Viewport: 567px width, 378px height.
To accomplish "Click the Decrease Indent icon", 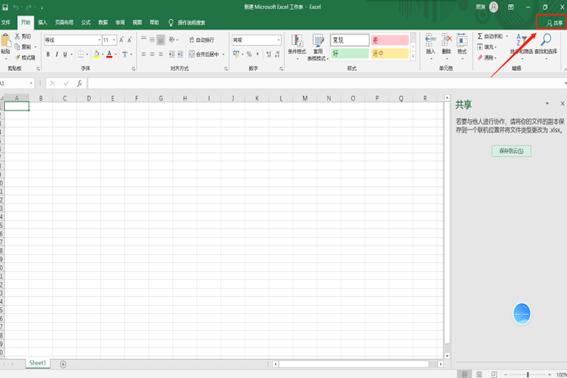I will click(x=171, y=54).
